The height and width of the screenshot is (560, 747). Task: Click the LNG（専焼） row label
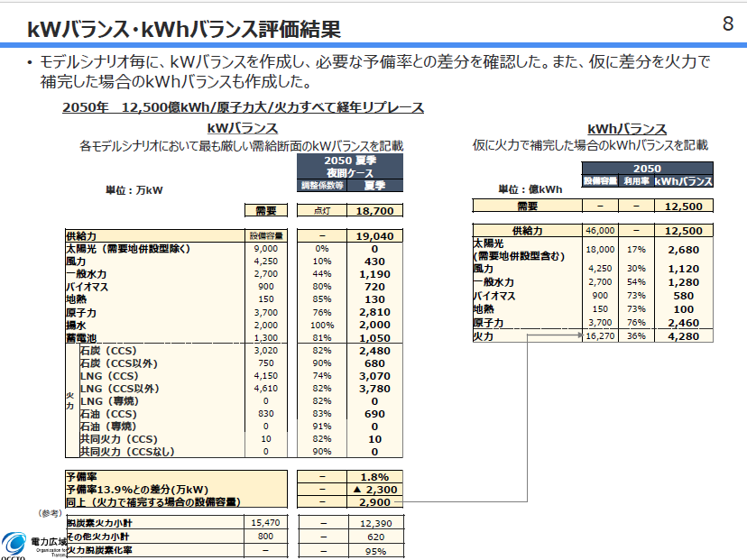[x=109, y=401]
